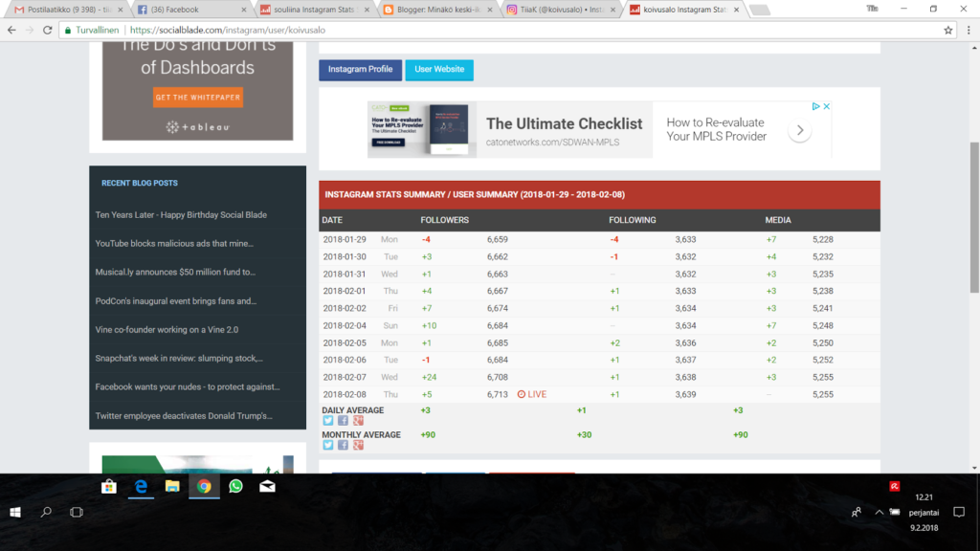Bookmark this page with the star icon
The height and width of the screenshot is (551, 980).
point(947,30)
